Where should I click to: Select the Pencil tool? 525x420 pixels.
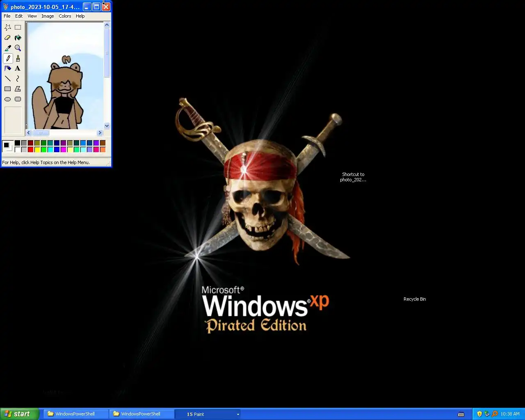(7, 58)
